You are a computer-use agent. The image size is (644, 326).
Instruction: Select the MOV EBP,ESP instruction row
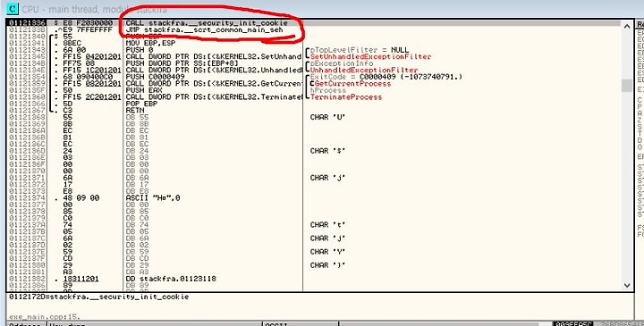pos(151,43)
